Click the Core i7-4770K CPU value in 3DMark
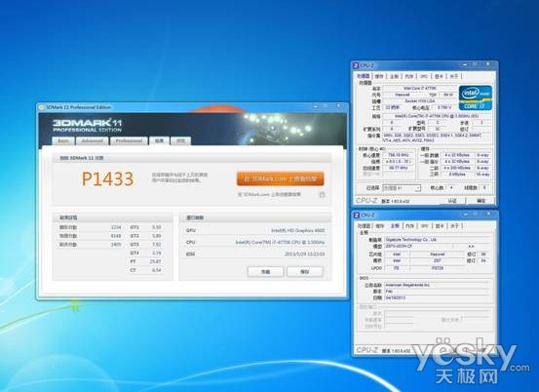 pyautogui.click(x=280, y=243)
